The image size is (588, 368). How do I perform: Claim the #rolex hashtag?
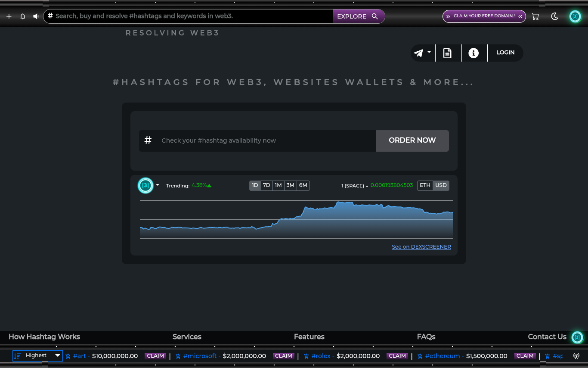397,356
